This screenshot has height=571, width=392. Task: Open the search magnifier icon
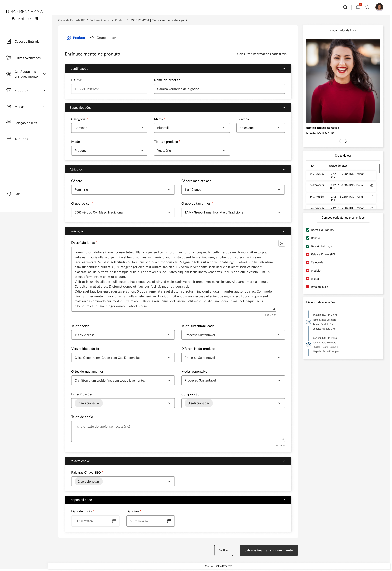345,7
